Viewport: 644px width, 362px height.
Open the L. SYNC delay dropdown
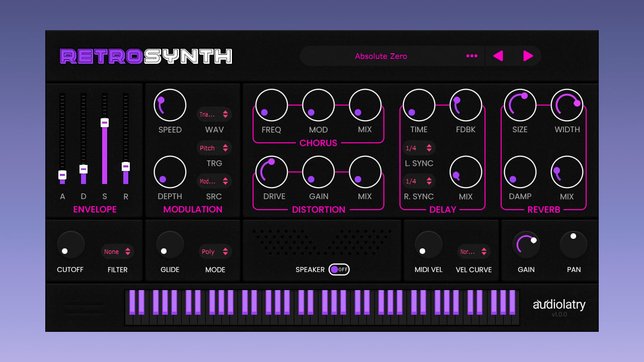(x=419, y=148)
